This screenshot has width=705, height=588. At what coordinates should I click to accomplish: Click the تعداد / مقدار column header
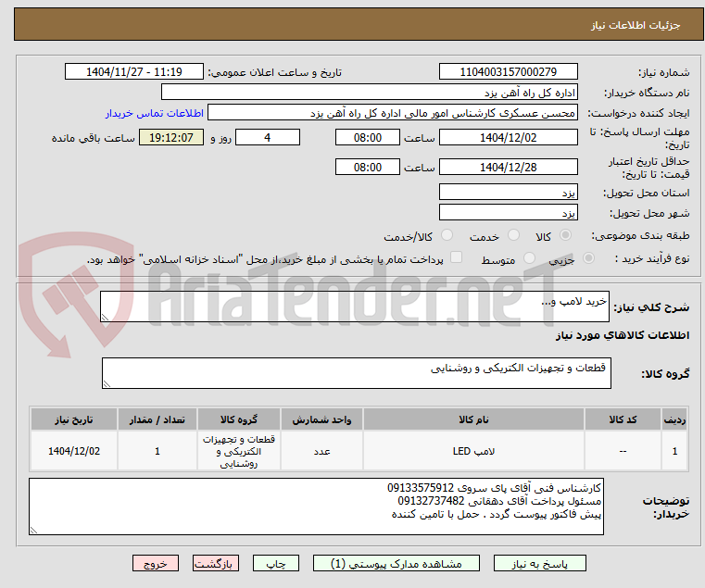pos(157,419)
